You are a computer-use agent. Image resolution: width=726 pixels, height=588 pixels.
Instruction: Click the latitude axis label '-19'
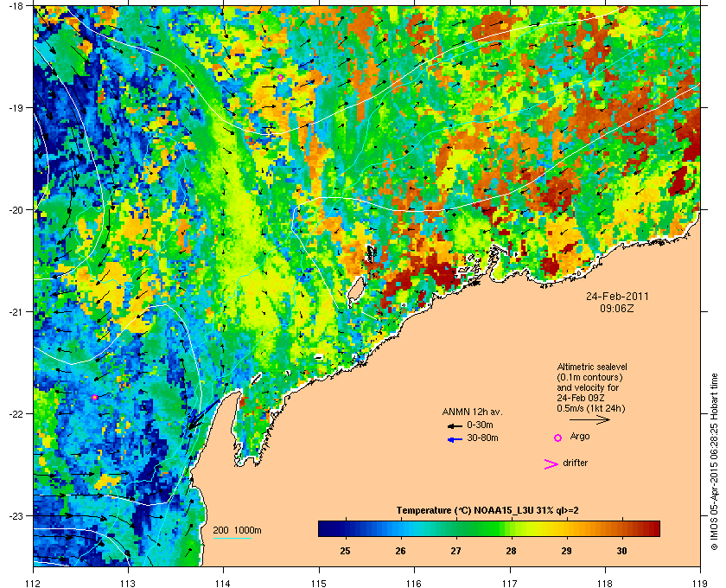[16, 107]
